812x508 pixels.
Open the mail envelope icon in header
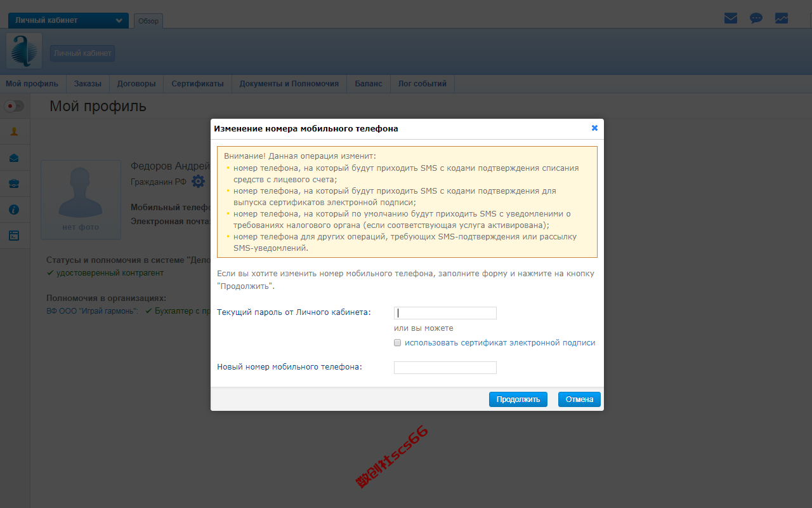[731, 18]
